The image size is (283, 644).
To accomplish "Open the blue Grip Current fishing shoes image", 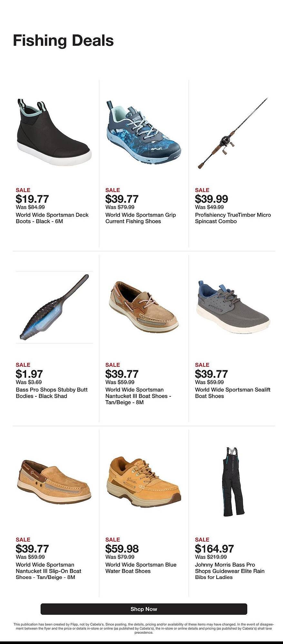I will 143,133.
